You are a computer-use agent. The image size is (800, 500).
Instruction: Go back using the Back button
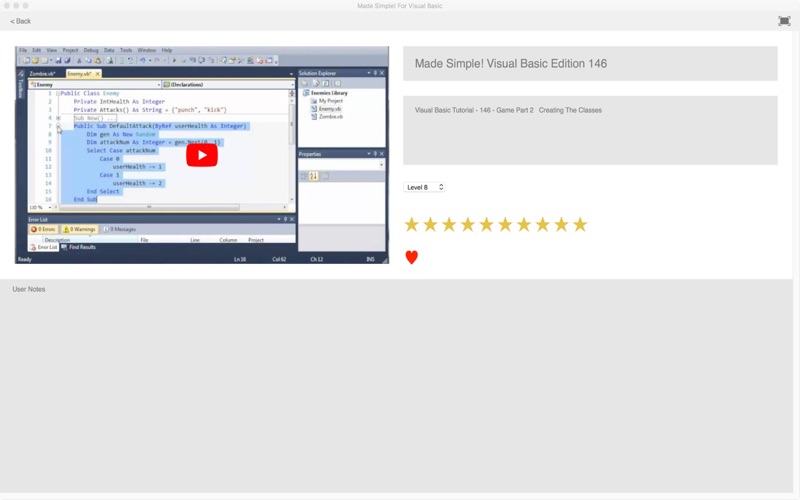[20, 21]
